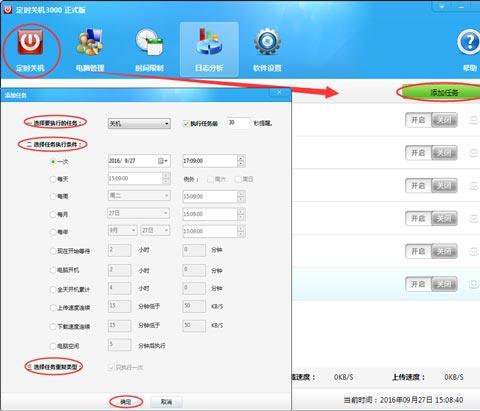Select the 每天 radio option

pyautogui.click(x=53, y=179)
